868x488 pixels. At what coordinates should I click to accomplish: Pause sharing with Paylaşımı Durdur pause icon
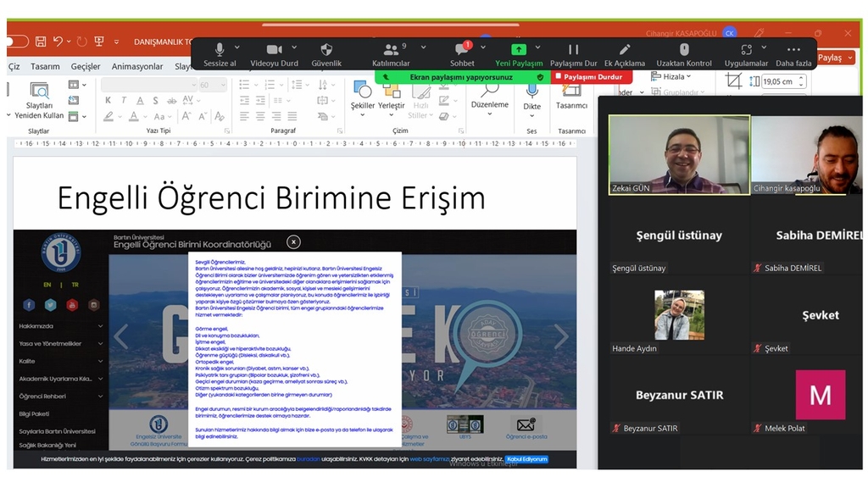[574, 50]
